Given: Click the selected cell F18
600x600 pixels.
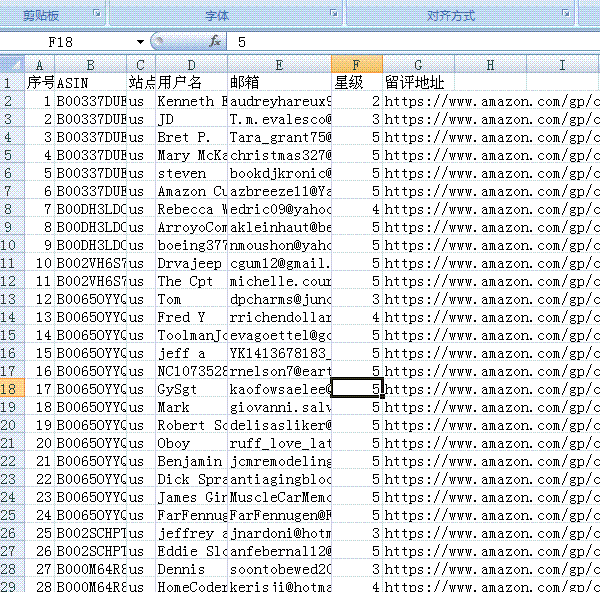Looking at the screenshot, I should pyautogui.click(x=357, y=389).
